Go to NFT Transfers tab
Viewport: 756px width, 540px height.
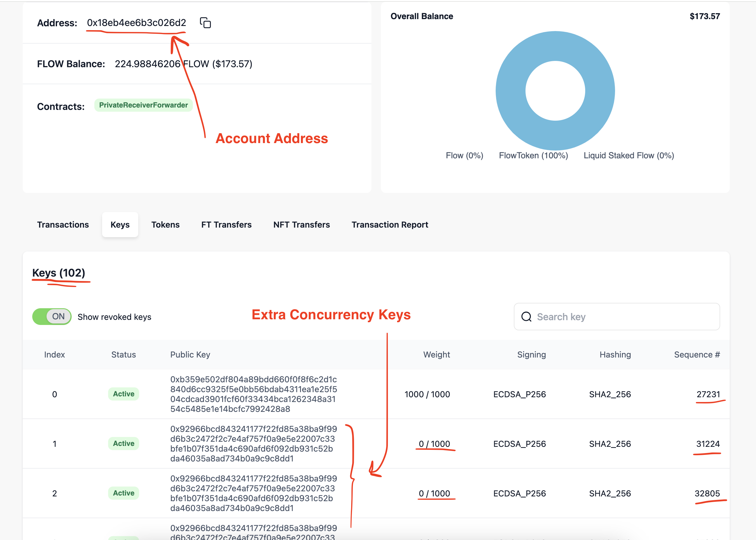[x=301, y=225]
